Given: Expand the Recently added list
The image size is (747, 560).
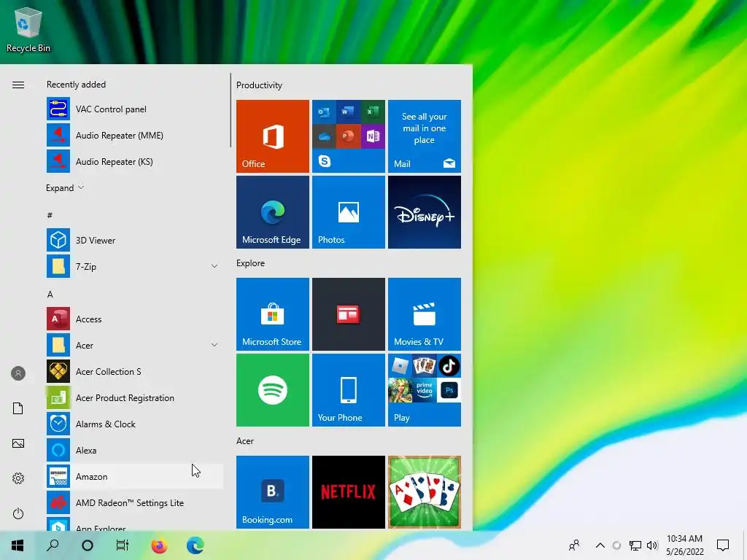Looking at the screenshot, I should tap(65, 187).
